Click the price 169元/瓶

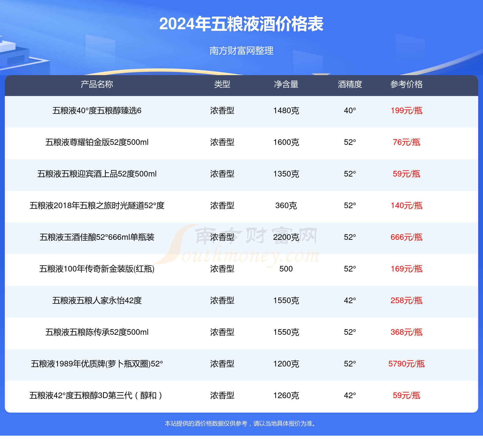(407, 269)
